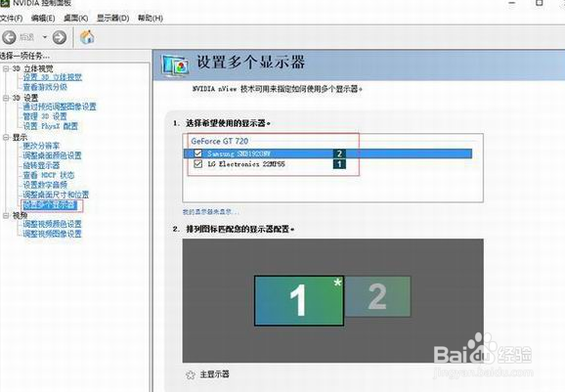Image resolution: width=565 pixels, height=392 pixels.
Task: Open 设置 3D 立体视觉 task
Action: tap(53, 77)
